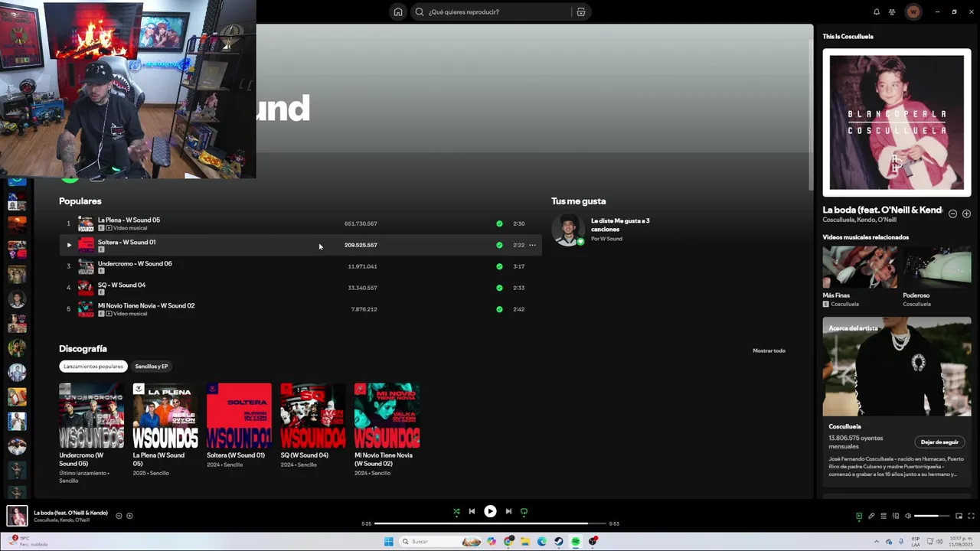Toggle Now Playing view icon
The height and width of the screenshot is (551, 980).
858,516
